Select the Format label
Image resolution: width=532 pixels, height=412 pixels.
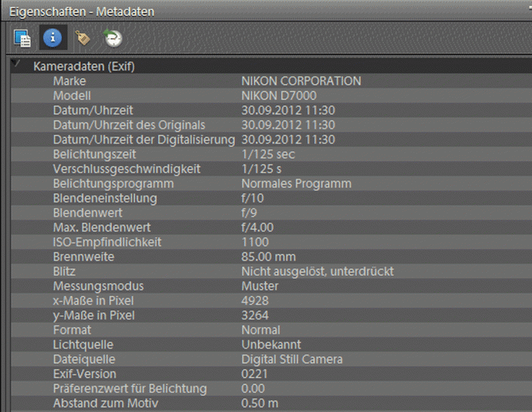pos(72,330)
